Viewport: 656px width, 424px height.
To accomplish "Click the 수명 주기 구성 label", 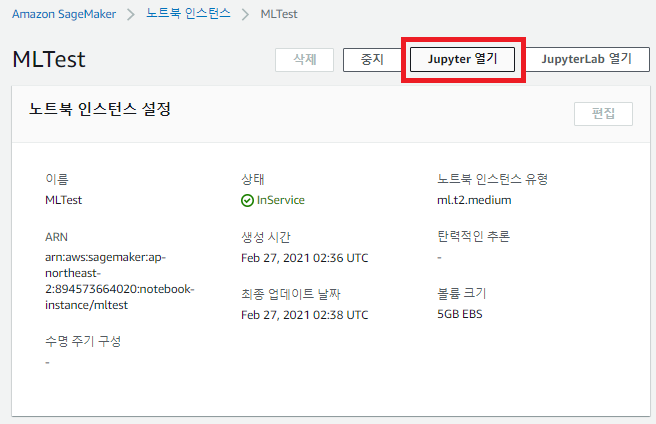I will point(83,341).
